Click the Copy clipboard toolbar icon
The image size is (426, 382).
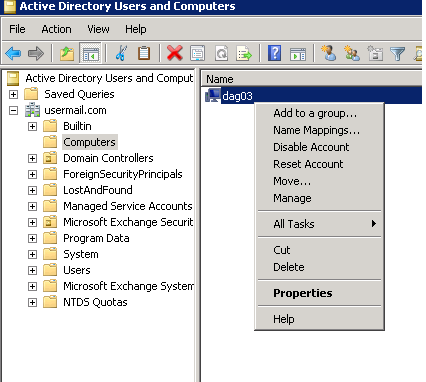point(144,53)
